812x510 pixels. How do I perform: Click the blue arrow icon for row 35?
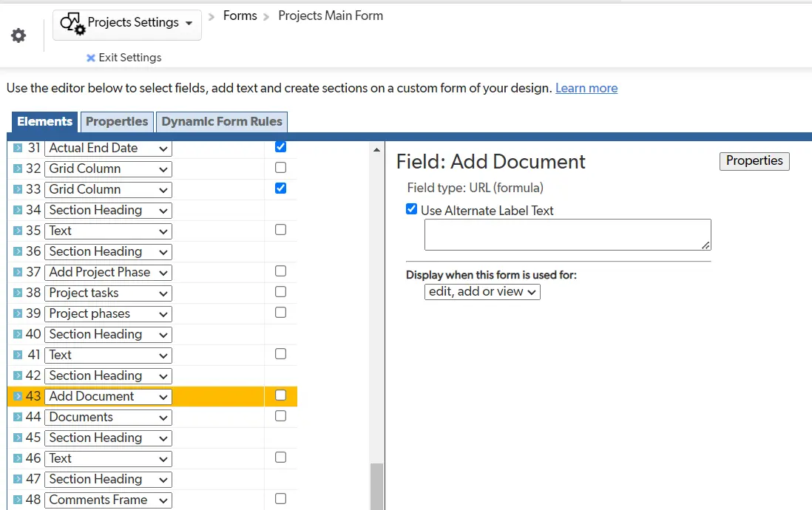pos(18,231)
